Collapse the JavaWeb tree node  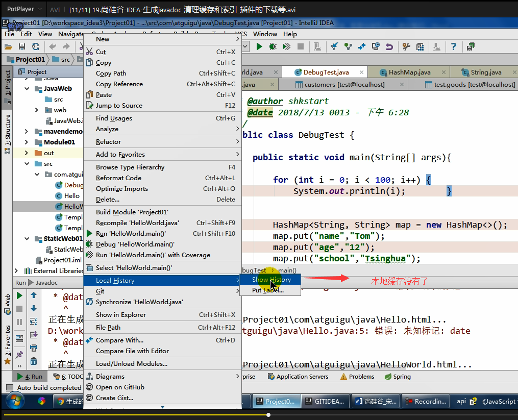27,89
